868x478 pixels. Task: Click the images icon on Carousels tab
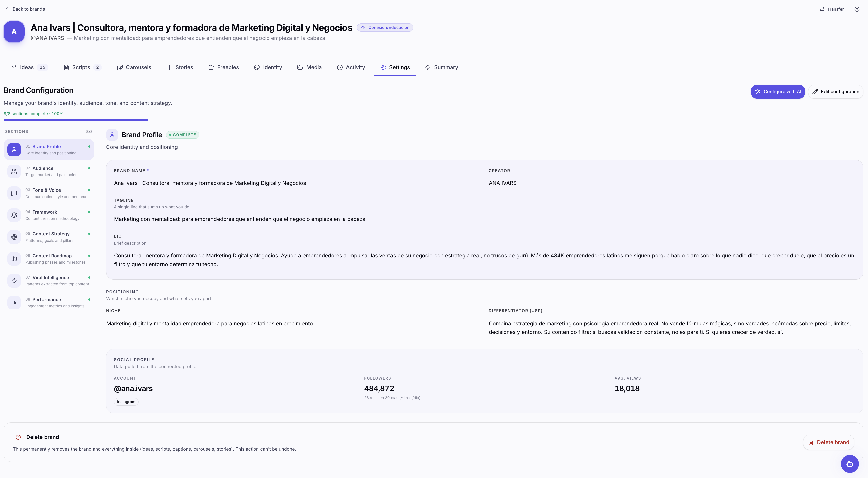click(120, 67)
